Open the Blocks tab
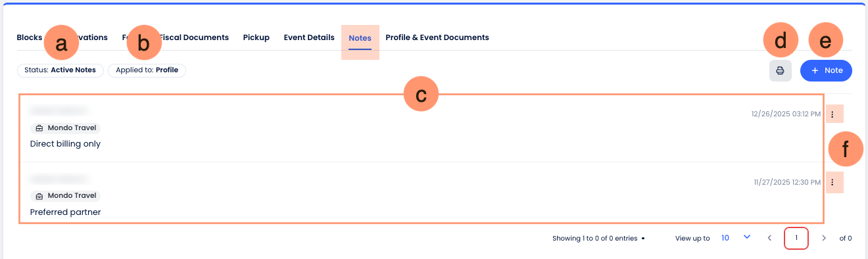The height and width of the screenshot is (259, 868). point(29,37)
